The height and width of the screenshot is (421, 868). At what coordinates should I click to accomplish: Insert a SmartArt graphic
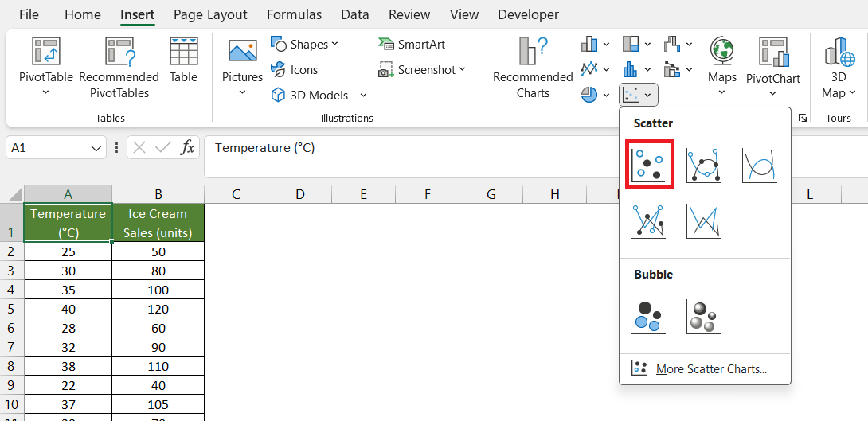(x=412, y=45)
